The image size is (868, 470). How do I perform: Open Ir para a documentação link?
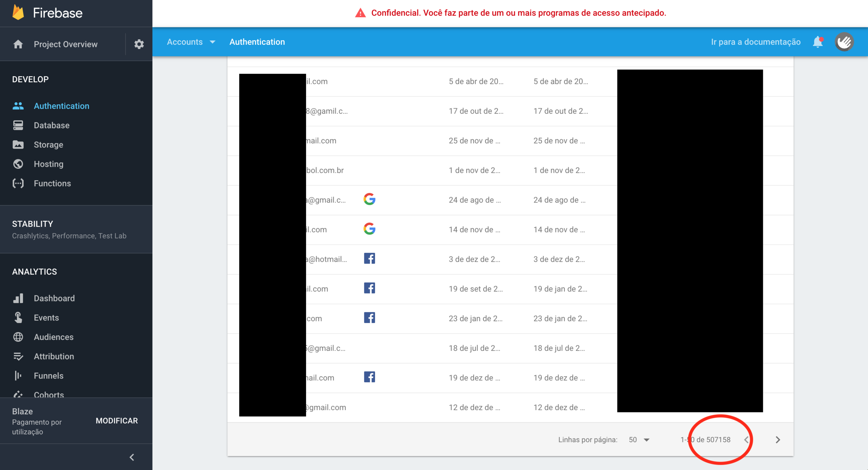[756, 42]
